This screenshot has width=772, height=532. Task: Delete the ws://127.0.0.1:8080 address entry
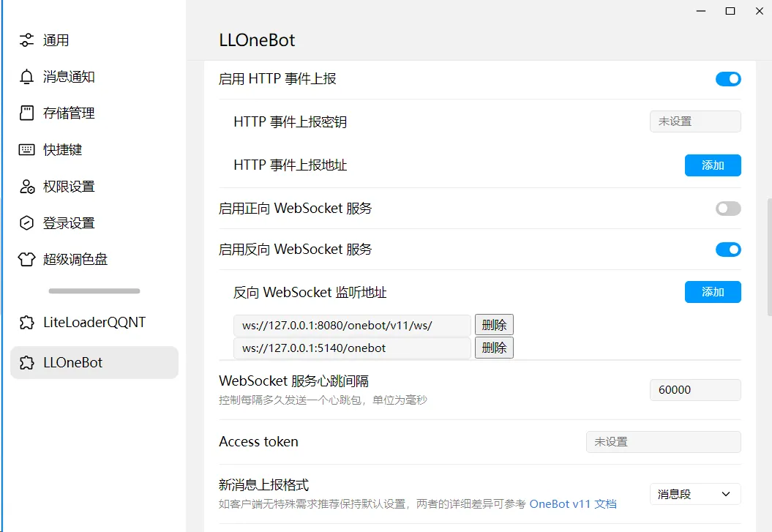coord(494,325)
